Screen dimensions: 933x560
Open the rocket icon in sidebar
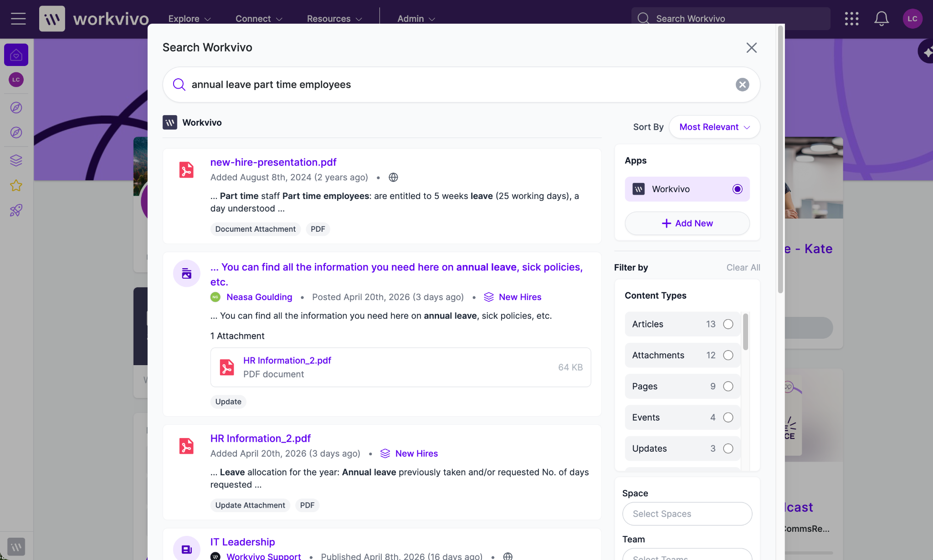(x=16, y=210)
